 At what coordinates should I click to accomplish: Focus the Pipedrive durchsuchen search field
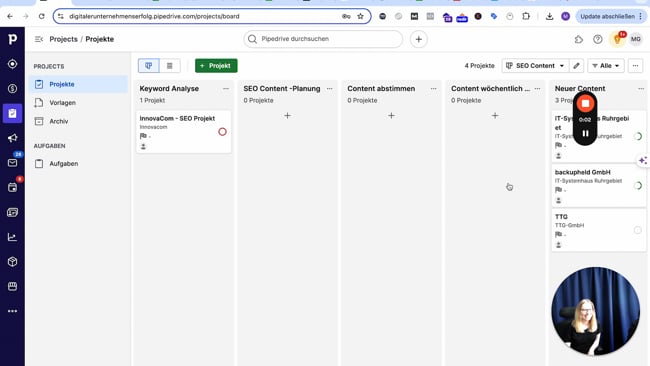point(323,39)
